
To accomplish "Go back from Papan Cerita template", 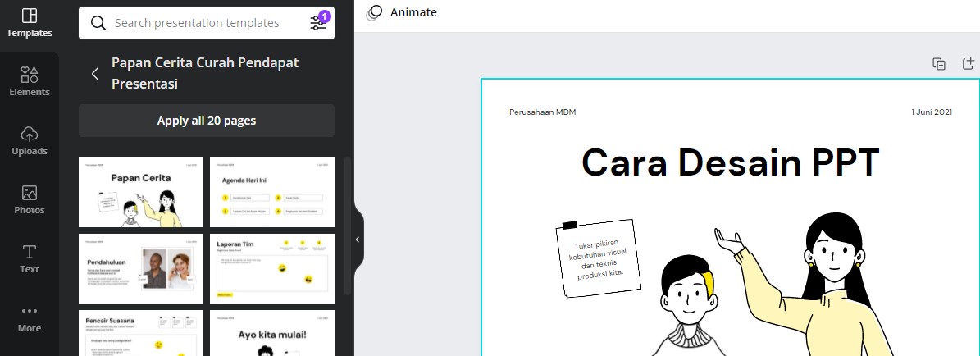I will (x=95, y=74).
